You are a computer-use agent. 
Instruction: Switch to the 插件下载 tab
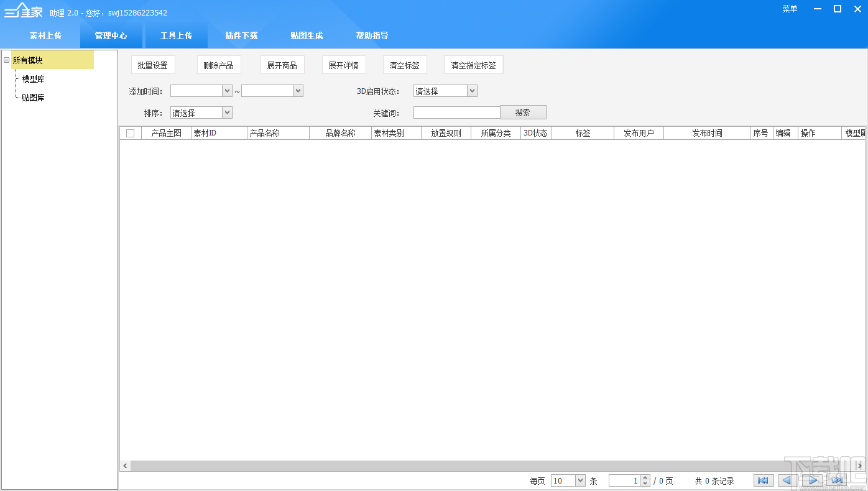pos(241,35)
